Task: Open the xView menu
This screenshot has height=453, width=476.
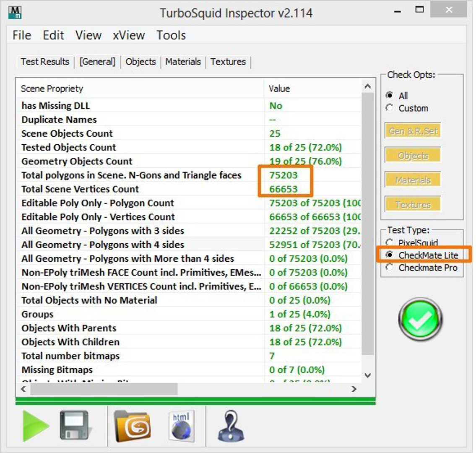Action: (129, 35)
